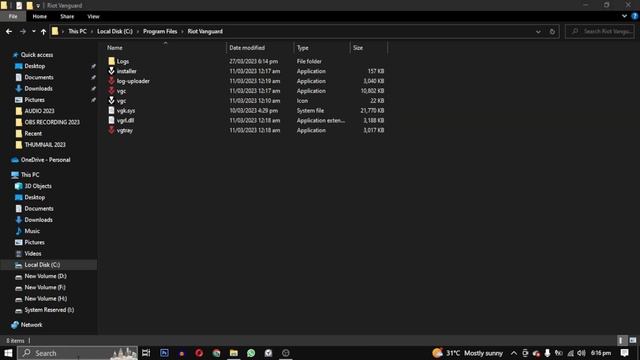Open File Explorer help icon
The image size is (640, 360).
(x=634, y=16)
